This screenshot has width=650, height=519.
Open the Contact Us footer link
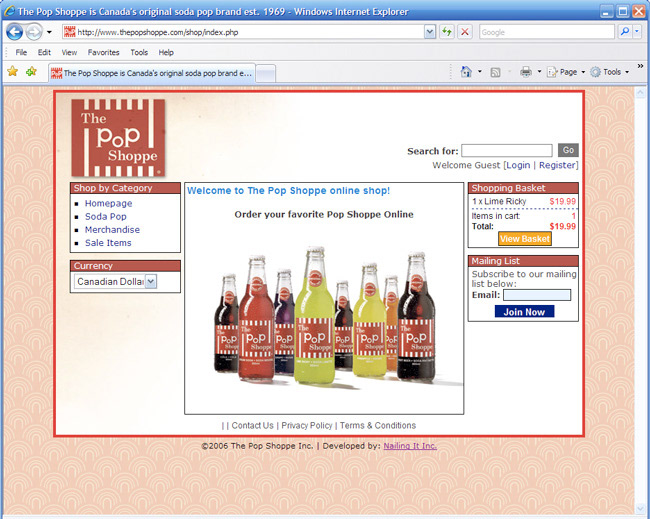pyautogui.click(x=252, y=426)
